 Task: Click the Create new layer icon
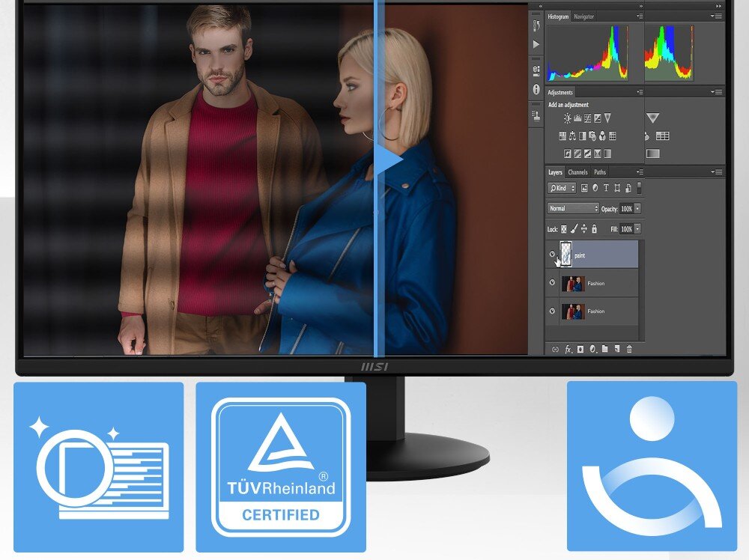pyautogui.click(x=617, y=348)
